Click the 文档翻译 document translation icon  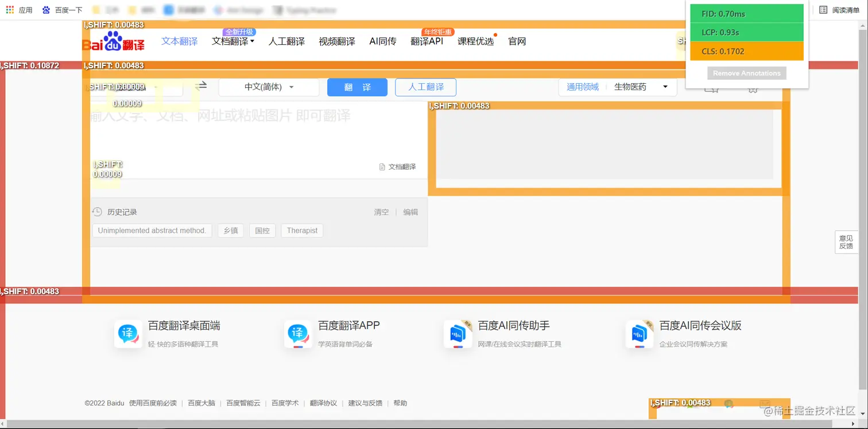[x=382, y=166]
